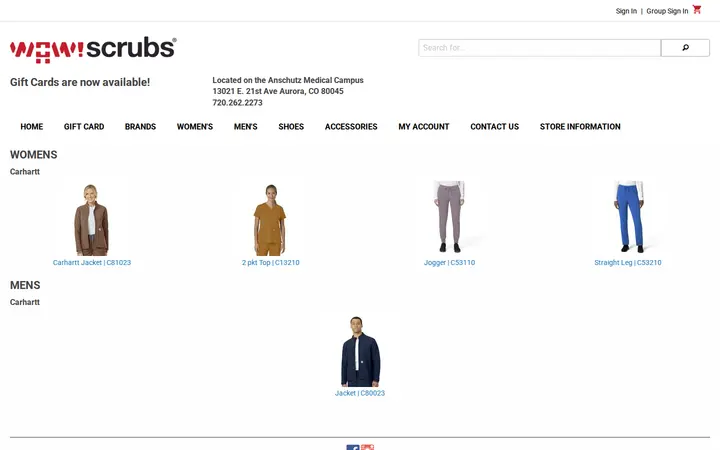Image resolution: width=720 pixels, height=450 pixels.
Task: Select the orange 2 pkt top image
Action: pos(270,219)
